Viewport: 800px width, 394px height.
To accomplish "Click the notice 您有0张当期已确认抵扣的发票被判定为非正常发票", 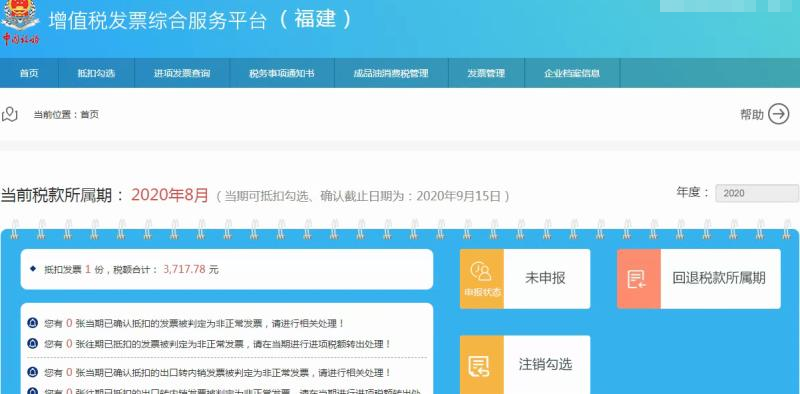I will click(x=194, y=324).
